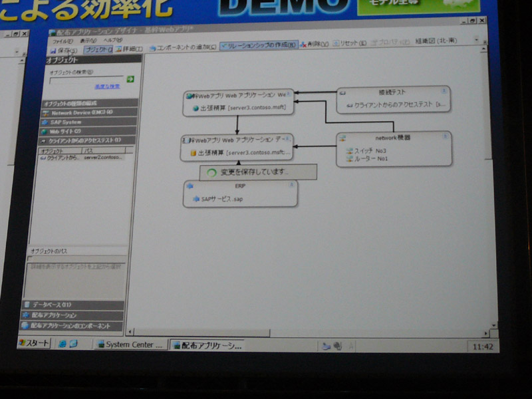Viewport: 532px width, 399px height.
Task: Click the 出張精算 globe icon
Action: point(196,108)
